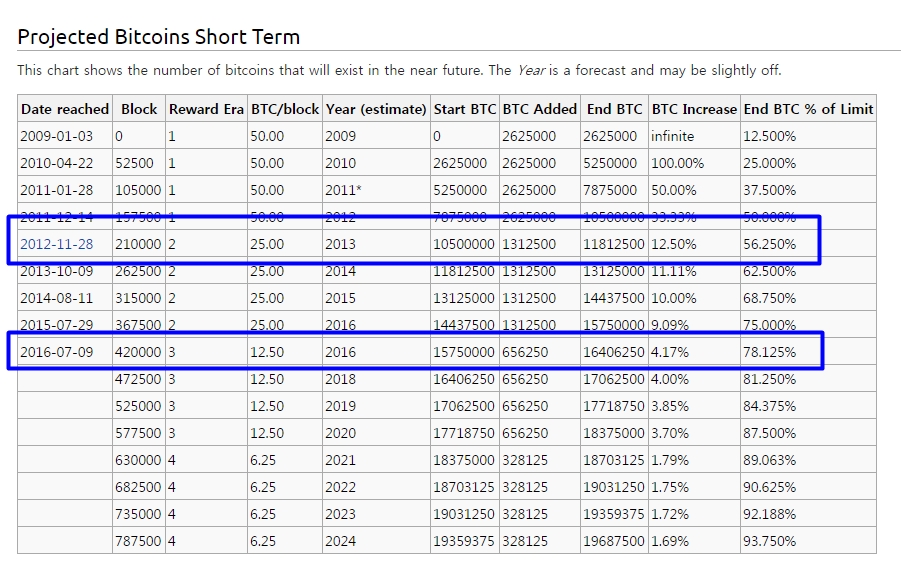Select block number 420000 cell
Image resolution: width=901 pixels, height=565 pixels.
tap(139, 352)
